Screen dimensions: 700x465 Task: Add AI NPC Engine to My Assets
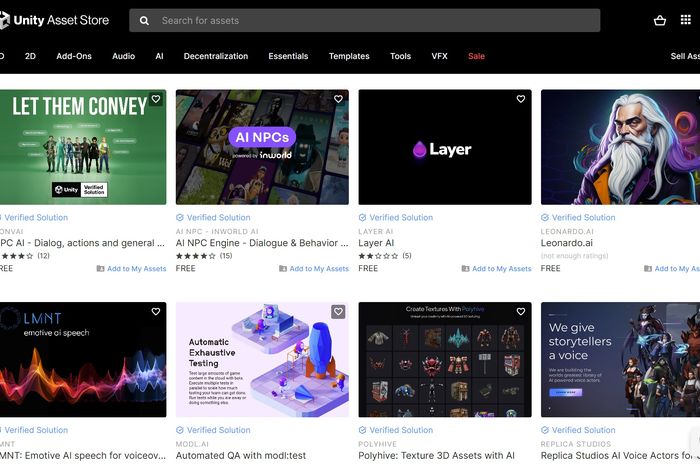click(314, 269)
